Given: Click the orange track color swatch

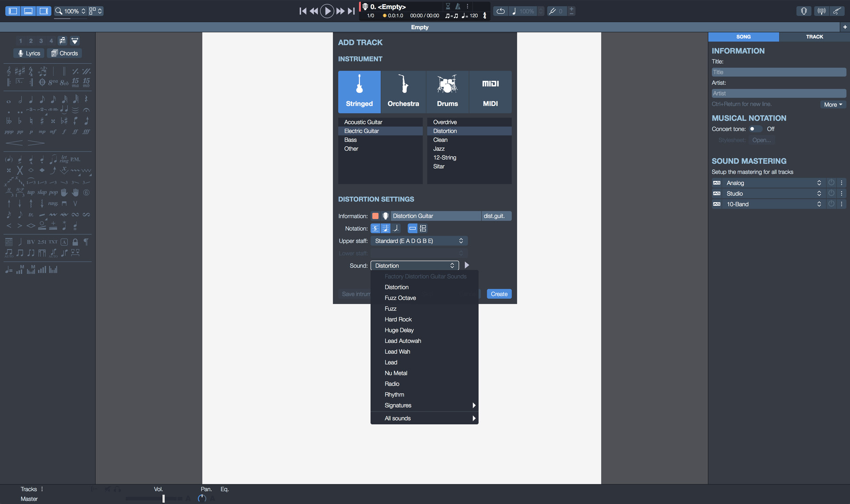Looking at the screenshot, I should pyautogui.click(x=375, y=216).
